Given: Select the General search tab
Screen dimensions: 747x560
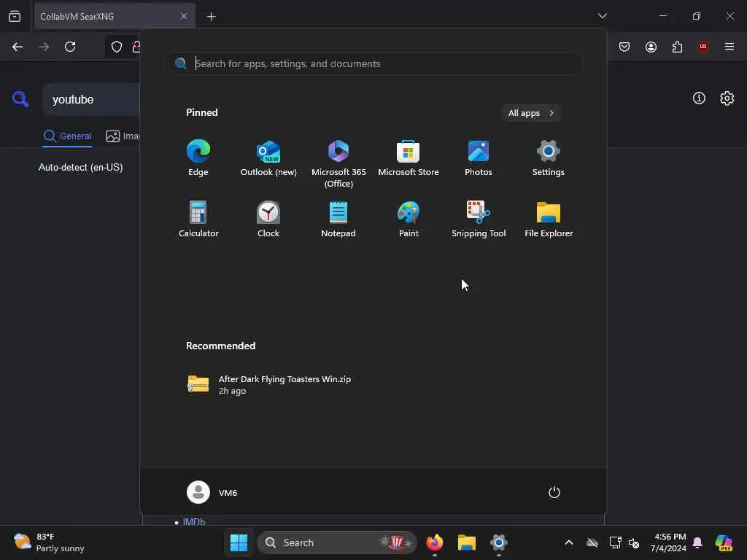Looking at the screenshot, I should [67, 136].
